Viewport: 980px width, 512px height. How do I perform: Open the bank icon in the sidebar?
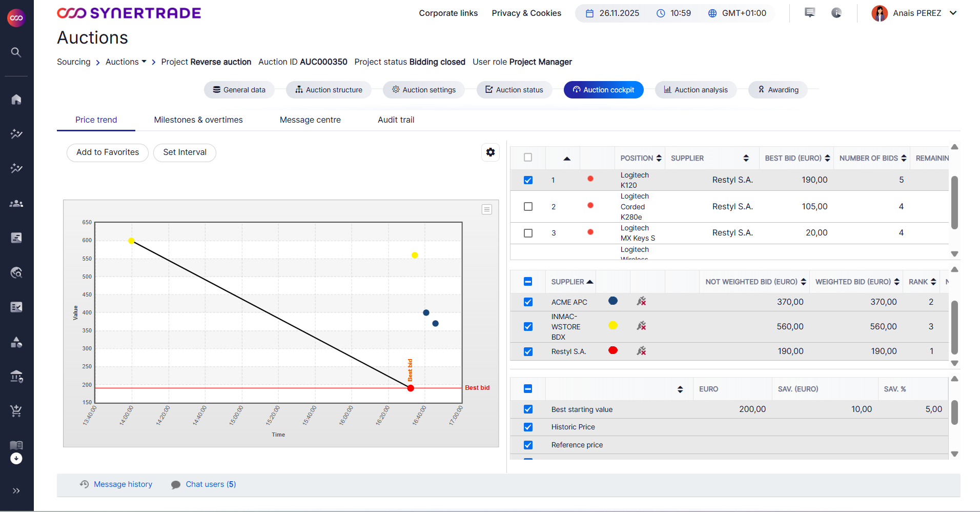click(16, 377)
